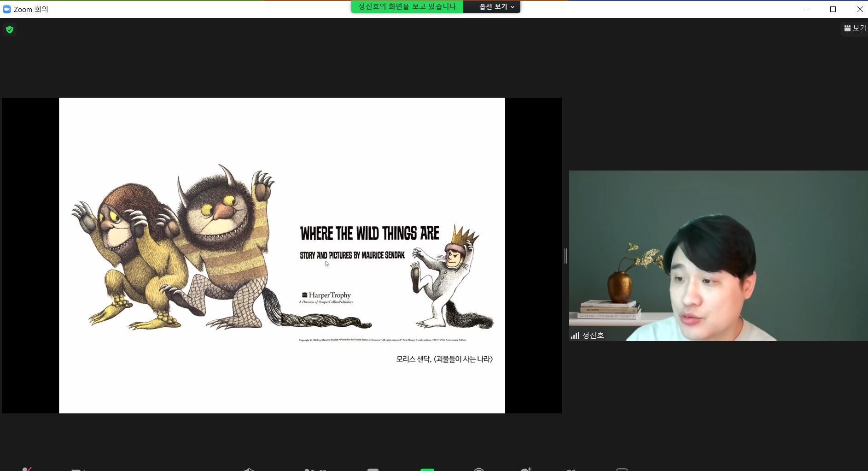This screenshot has width=868, height=471.
Task: Click the green encryption shield icon
Action: (10, 30)
